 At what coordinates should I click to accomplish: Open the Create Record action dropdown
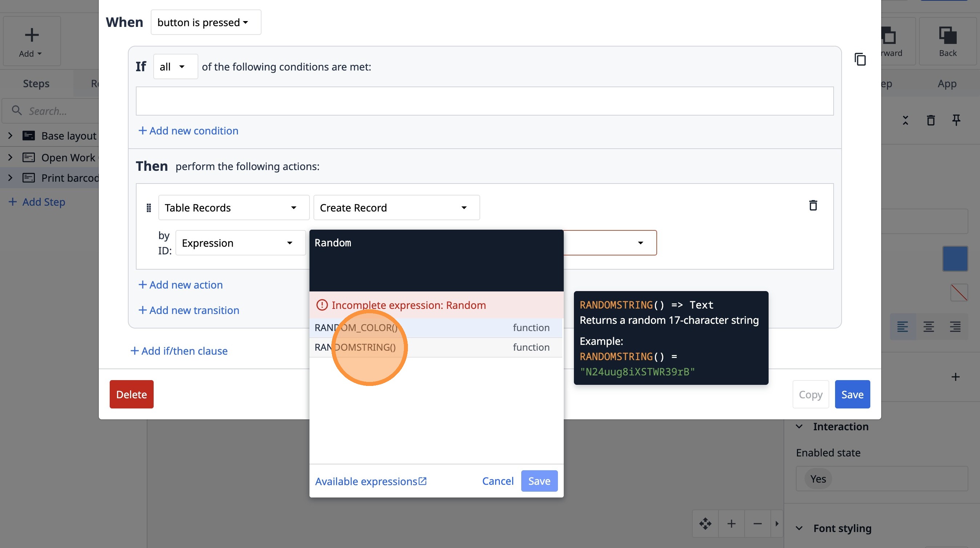(396, 208)
